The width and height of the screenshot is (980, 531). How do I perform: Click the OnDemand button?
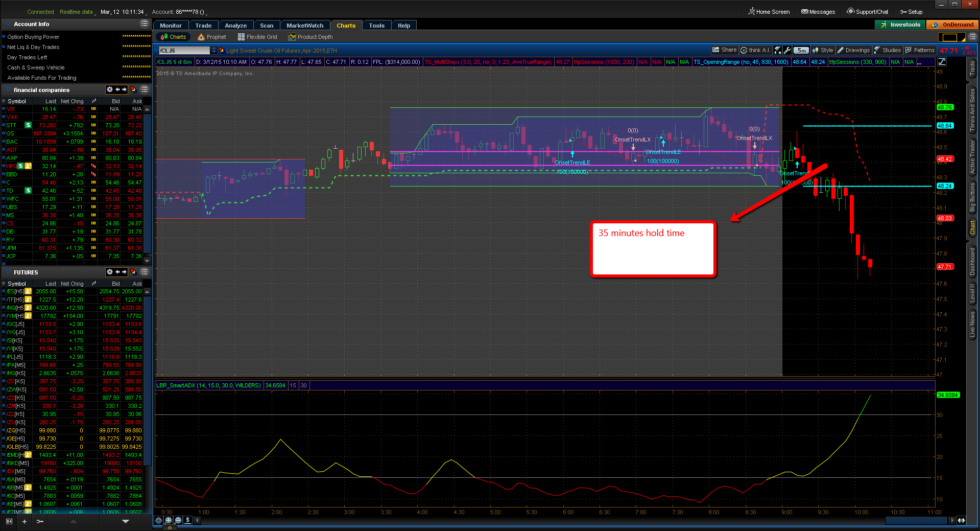(952, 25)
